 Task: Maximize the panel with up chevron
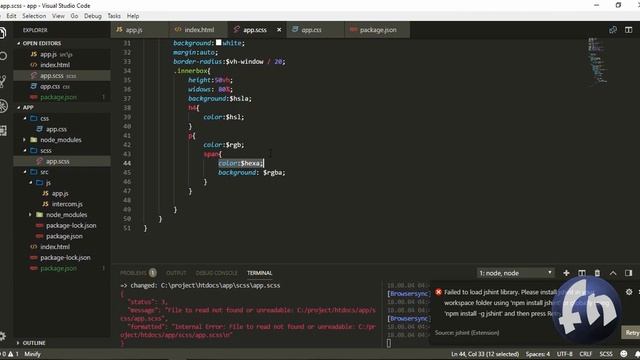click(613, 273)
